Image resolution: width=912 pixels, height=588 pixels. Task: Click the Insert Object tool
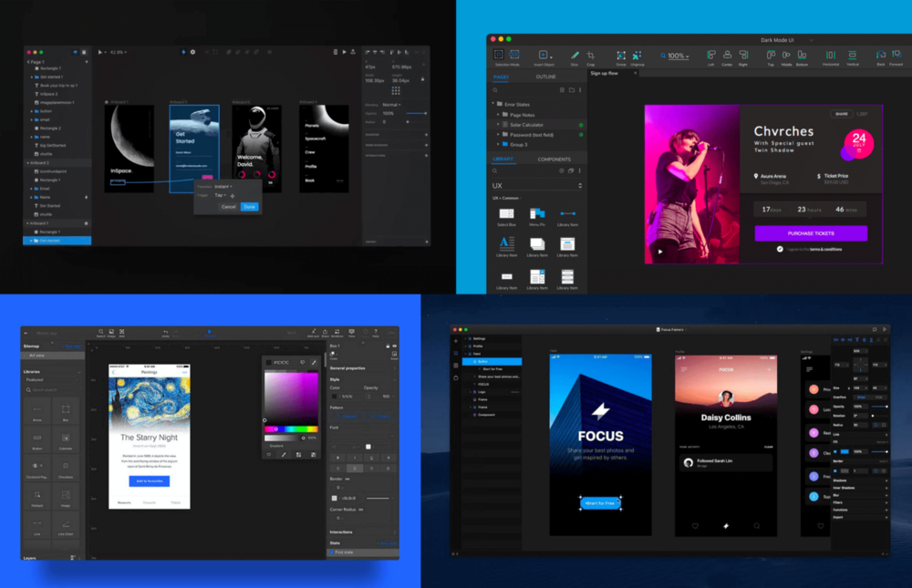point(544,56)
